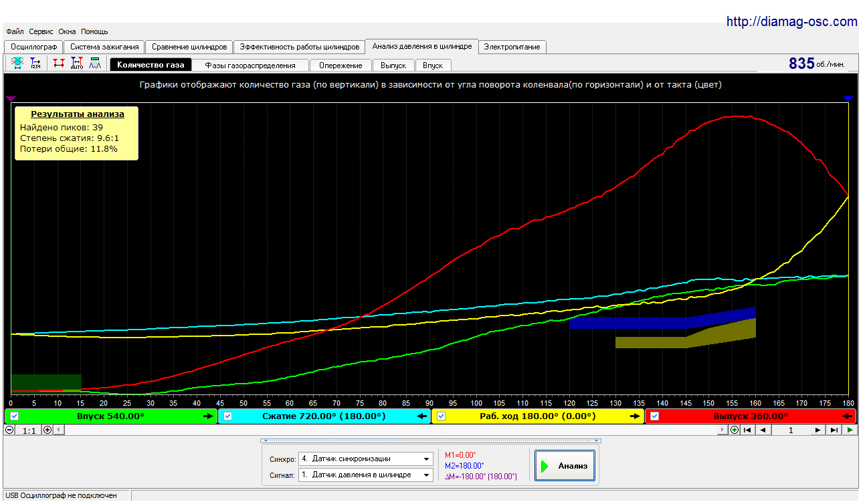The image size is (867, 504).
Task: Click the AUTO markers toolbar icon
Action: [76, 64]
